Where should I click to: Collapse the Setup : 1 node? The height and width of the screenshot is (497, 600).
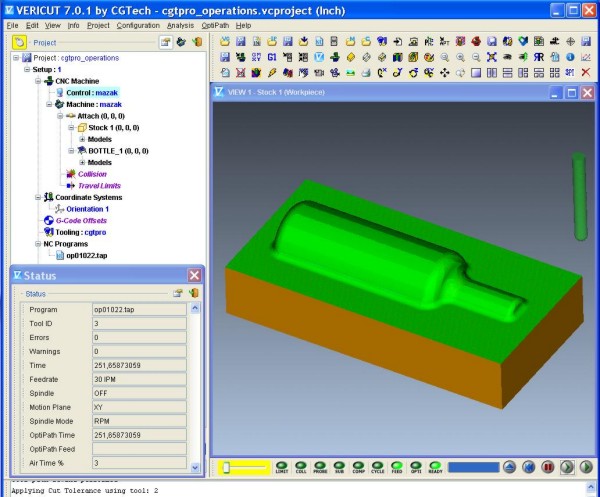pyautogui.click(x=27, y=69)
